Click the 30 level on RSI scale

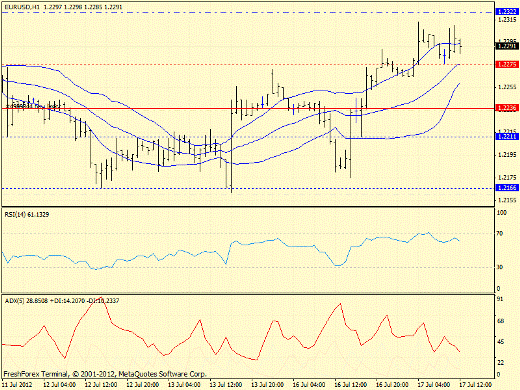pos(500,267)
